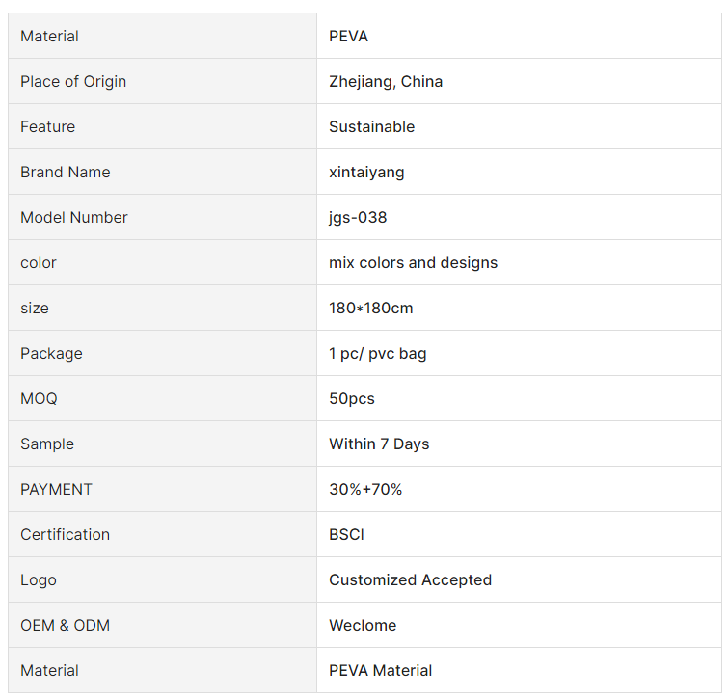Select the PEVA value text
Viewport: 728px width, 700px height.
pos(348,37)
